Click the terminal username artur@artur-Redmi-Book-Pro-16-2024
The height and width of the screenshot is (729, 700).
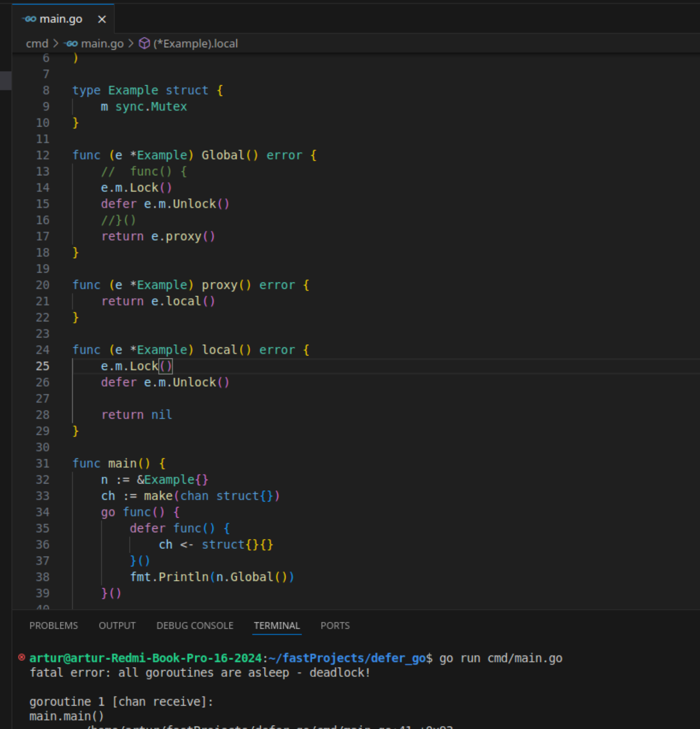tap(146, 658)
